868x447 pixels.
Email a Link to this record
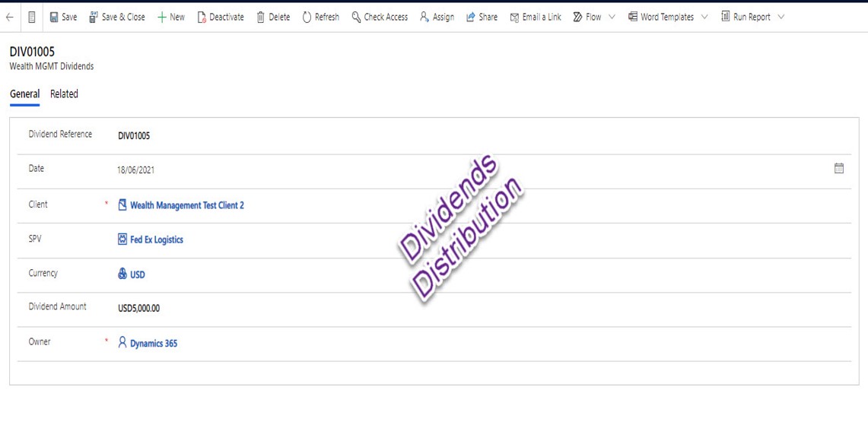click(535, 17)
